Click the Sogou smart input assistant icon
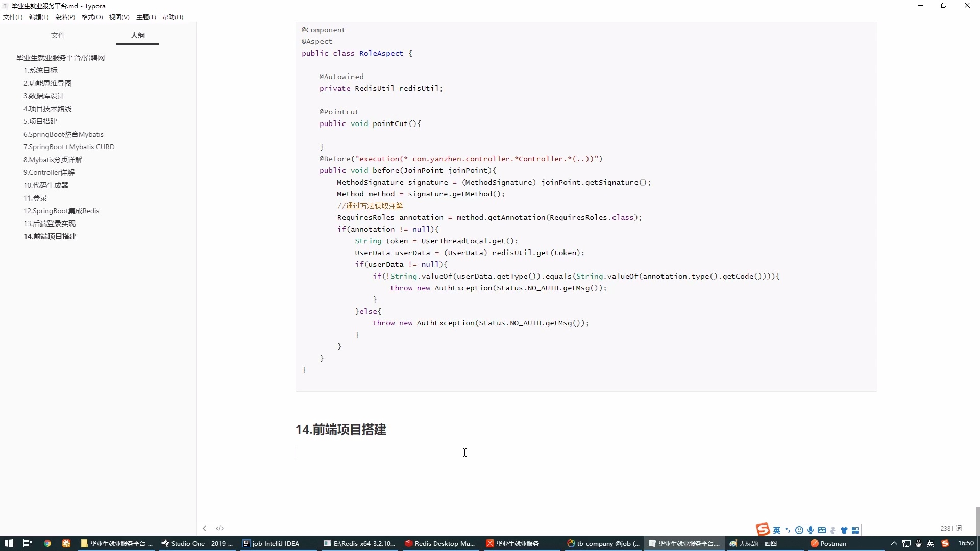Image resolution: width=980 pixels, height=551 pixels. [833, 530]
